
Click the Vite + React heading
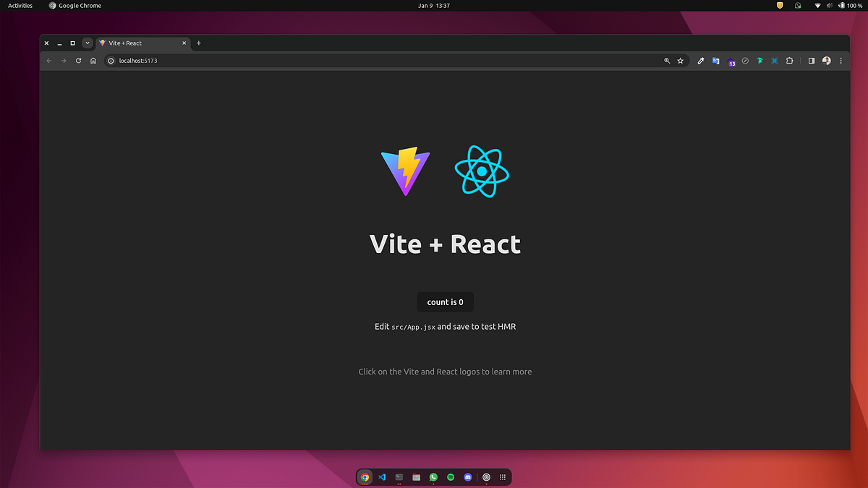click(445, 244)
